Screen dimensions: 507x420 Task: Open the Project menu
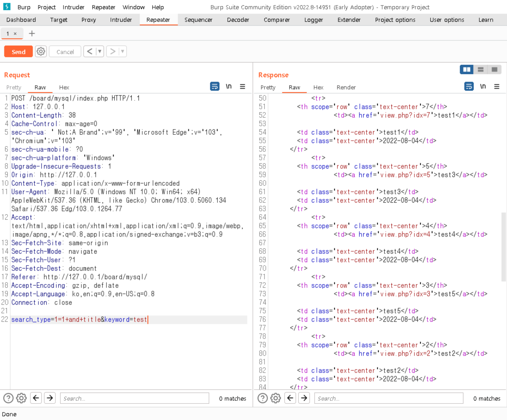[47, 7]
